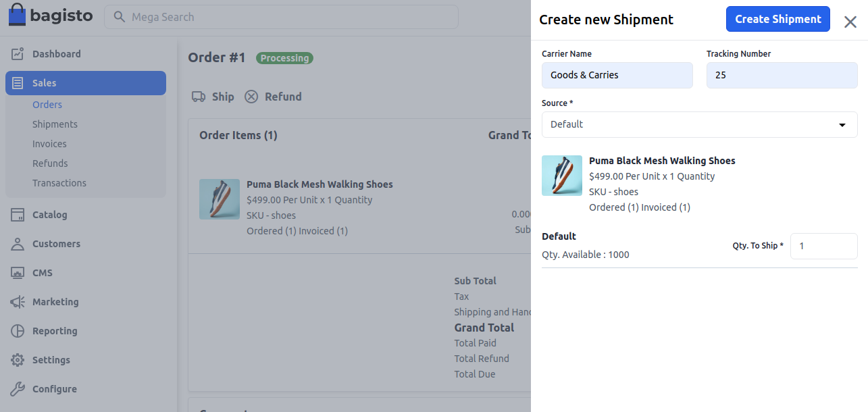Switch to the Shipments sidebar entry

55,124
